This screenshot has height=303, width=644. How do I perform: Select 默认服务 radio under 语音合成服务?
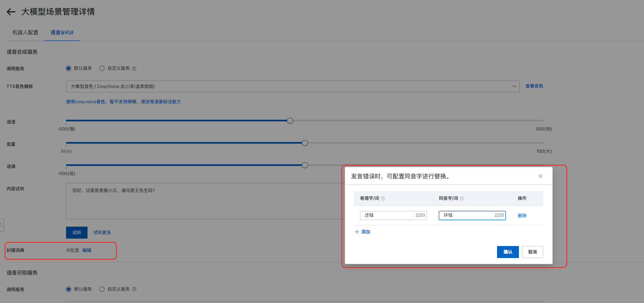coord(69,69)
